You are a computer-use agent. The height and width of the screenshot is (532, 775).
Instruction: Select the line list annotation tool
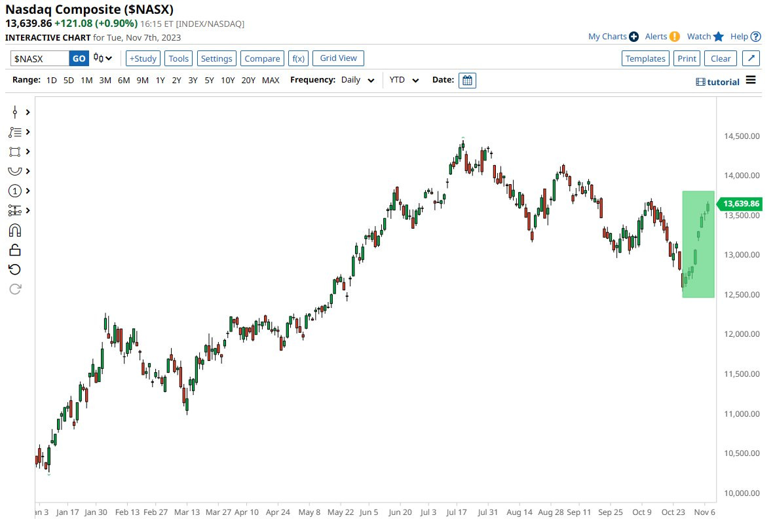pyautogui.click(x=15, y=132)
